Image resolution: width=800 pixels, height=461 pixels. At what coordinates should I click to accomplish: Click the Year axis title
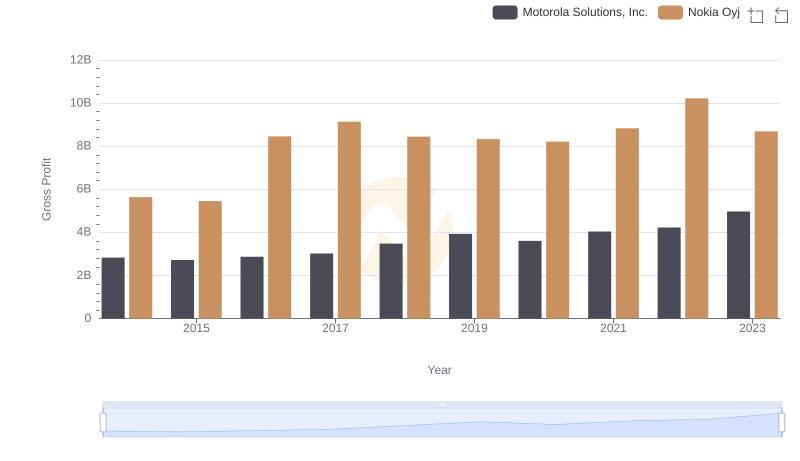(440, 370)
